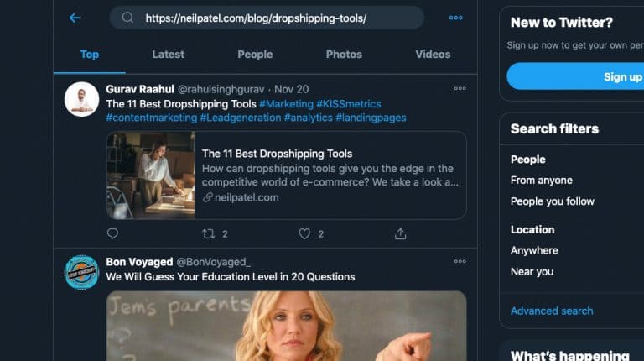
Task: Click the search magnifier icon
Action: (x=127, y=18)
